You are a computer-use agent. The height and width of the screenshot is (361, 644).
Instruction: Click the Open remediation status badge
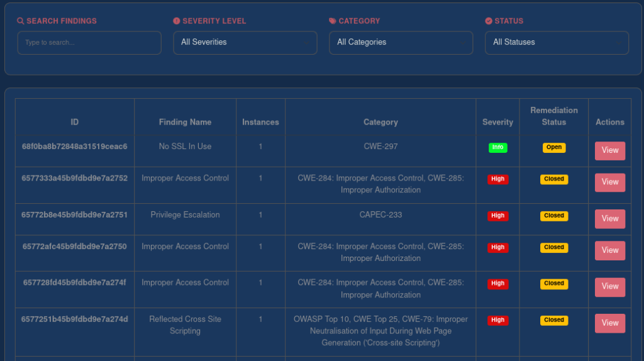pos(554,148)
